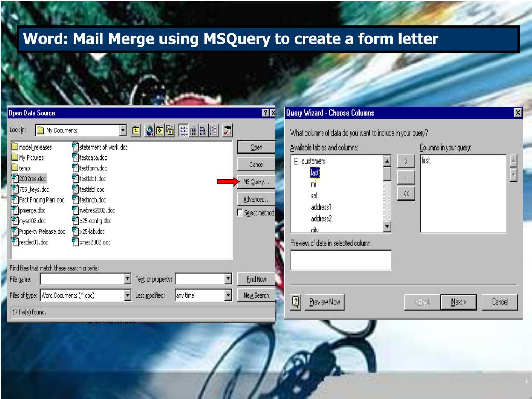
Task: Open the Commands and Settings icon
Action: tap(228, 130)
